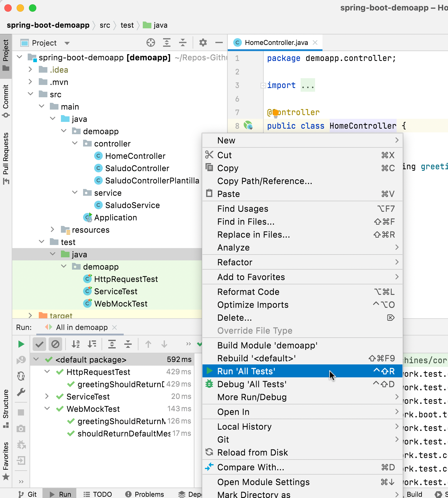This screenshot has height=498, width=448.
Task: Open the New submenu
Action: tap(302, 140)
